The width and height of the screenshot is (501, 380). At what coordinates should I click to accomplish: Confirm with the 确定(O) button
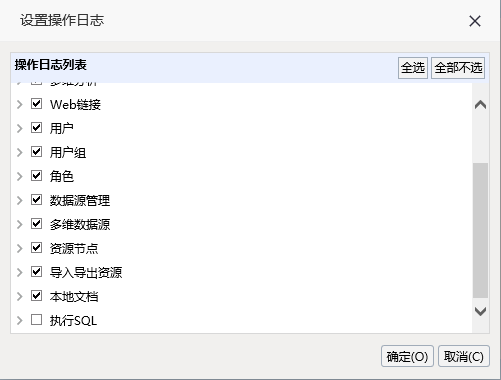pyautogui.click(x=407, y=356)
